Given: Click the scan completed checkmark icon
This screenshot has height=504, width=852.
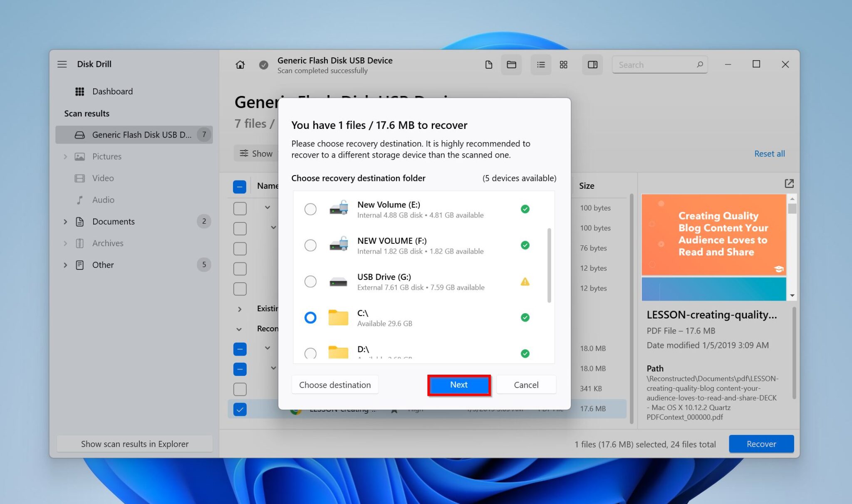Looking at the screenshot, I should coord(263,64).
